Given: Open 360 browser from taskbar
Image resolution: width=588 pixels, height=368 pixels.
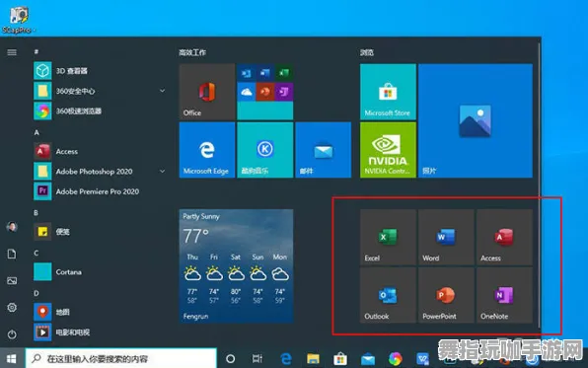Looking at the screenshot, I should (395, 359).
